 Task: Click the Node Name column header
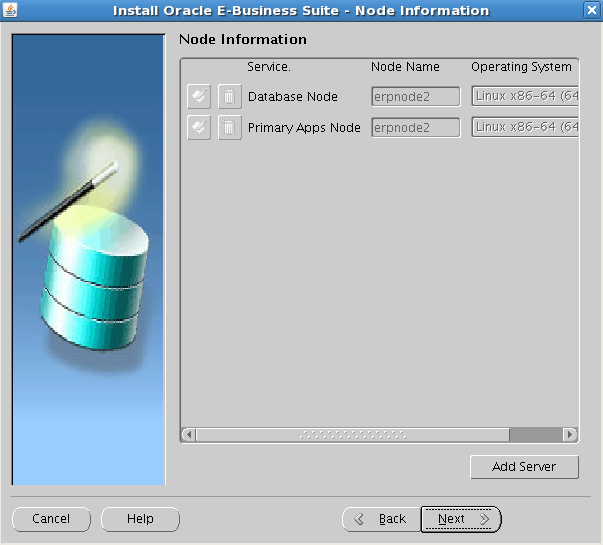pos(405,67)
